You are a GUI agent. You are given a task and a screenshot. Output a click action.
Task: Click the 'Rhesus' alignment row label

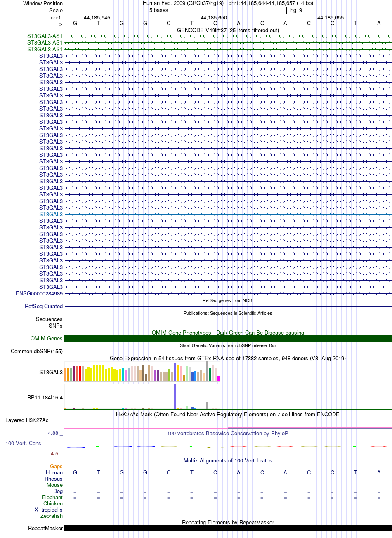(54, 479)
